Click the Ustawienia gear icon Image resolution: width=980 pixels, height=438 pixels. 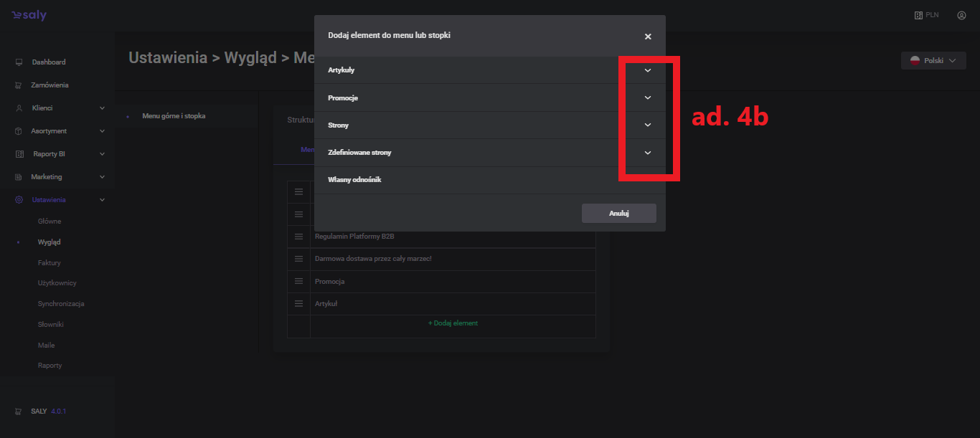coord(19,200)
